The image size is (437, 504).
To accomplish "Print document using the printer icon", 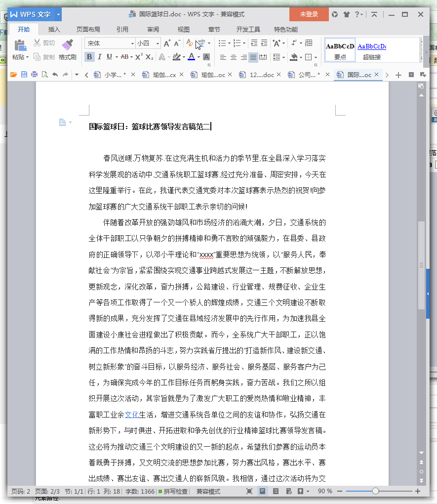I will [35, 75].
